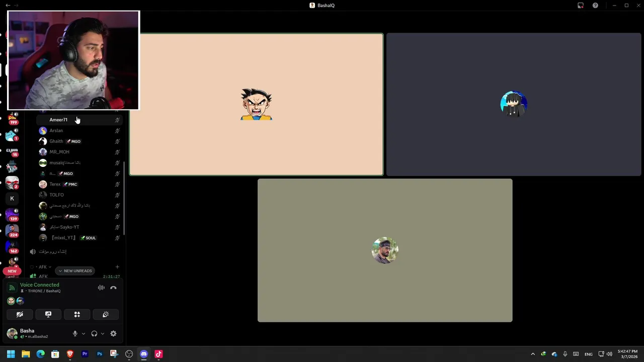Open red mask server with 2 badge
The height and width of the screenshot is (362, 644).
[x=12, y=183]
